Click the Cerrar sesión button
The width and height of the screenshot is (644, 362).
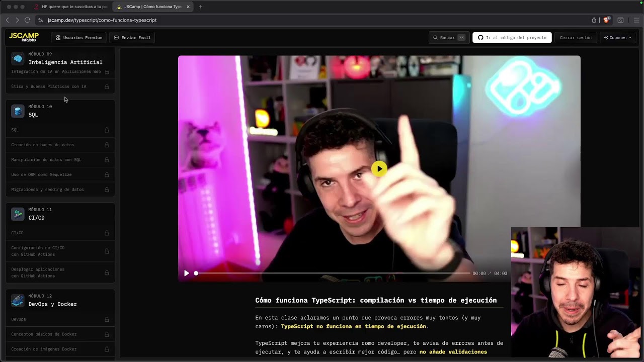point(576,38)
